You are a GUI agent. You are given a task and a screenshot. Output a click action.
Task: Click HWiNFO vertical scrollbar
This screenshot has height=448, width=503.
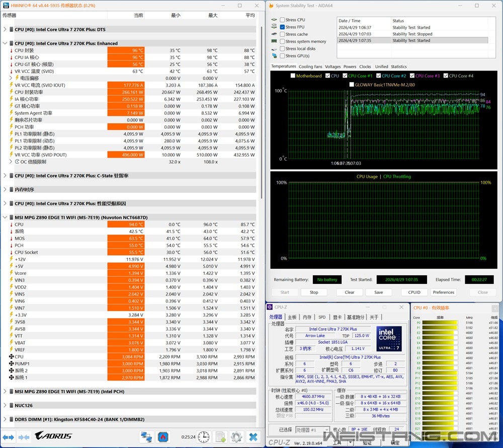click(x=261, y=112)
